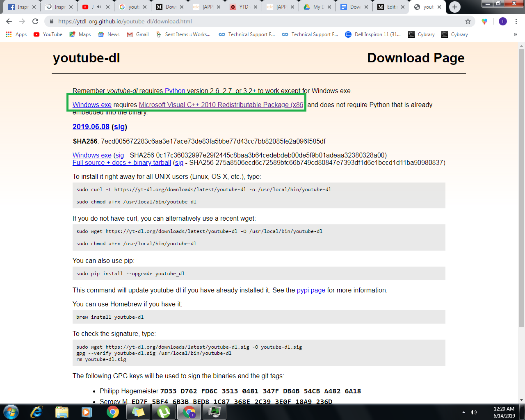Open the Chrome profile avatar menu
This screenshot has width=525, height=420.
coord(503,21)
